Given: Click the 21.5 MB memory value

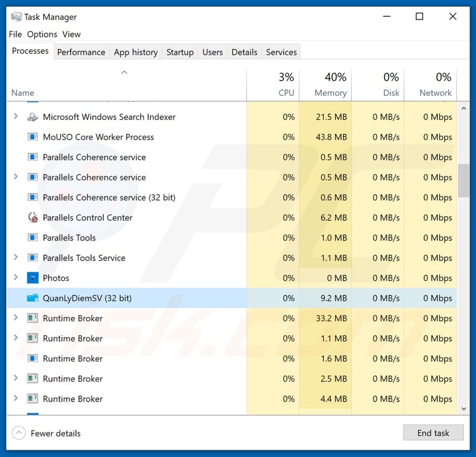Looking at the screenshot, I should pyautogui.click(x=331, y=117).
